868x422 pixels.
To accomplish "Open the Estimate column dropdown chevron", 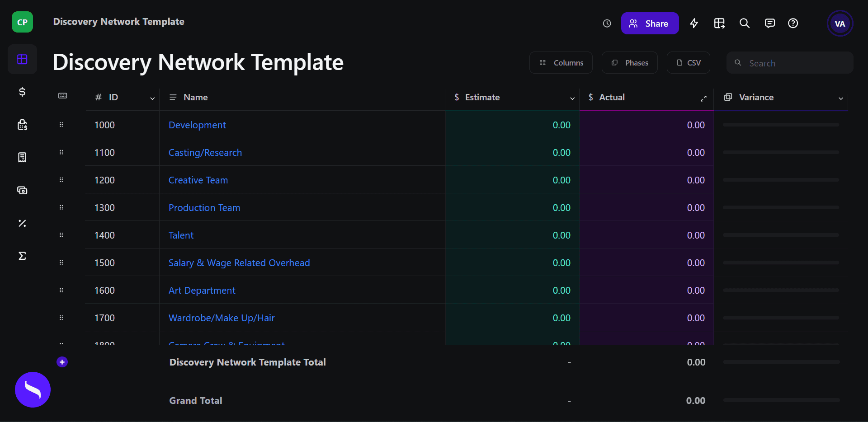I will pyautogui.click(x=572, y=98).
